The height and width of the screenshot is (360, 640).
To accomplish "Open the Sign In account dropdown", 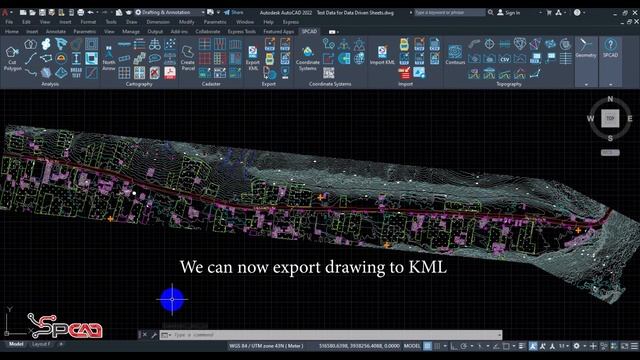I will pos(540,13).
